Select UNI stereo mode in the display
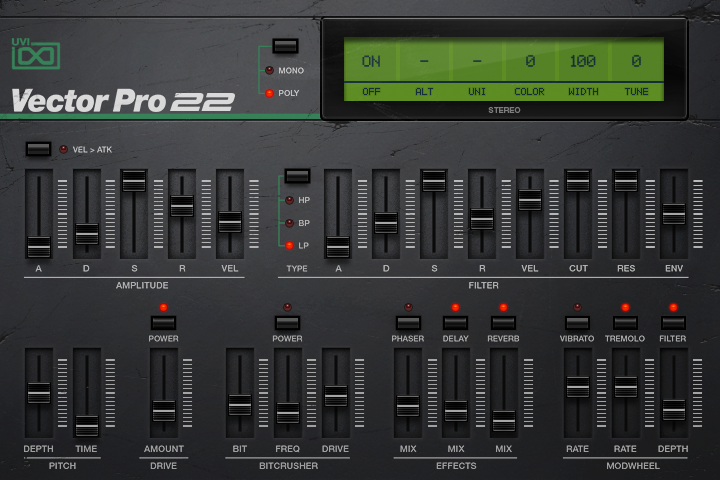This screenshot has width=720, height=480. click(x=477, y=91)
